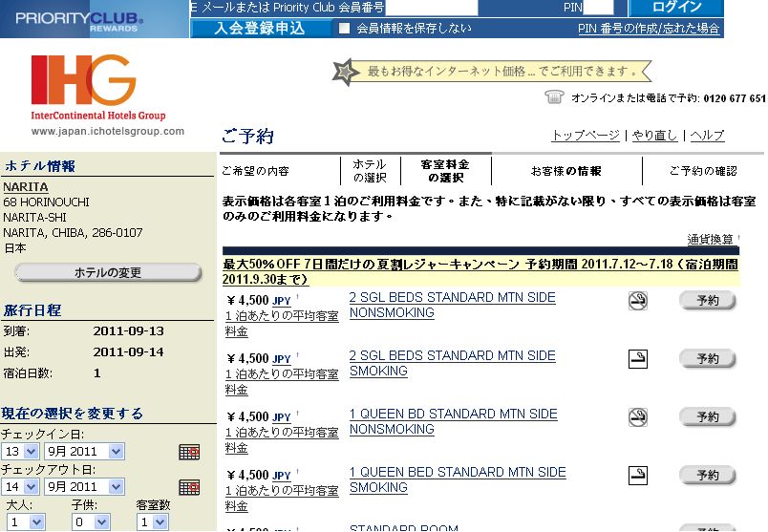This screenshot has width=768, height=532.
Task: Open the check-in date calendar icon
Action: click(189, 452)
